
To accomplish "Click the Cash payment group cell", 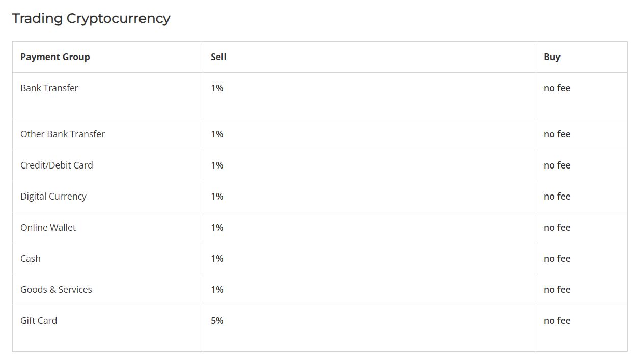I will click(31, 259).
